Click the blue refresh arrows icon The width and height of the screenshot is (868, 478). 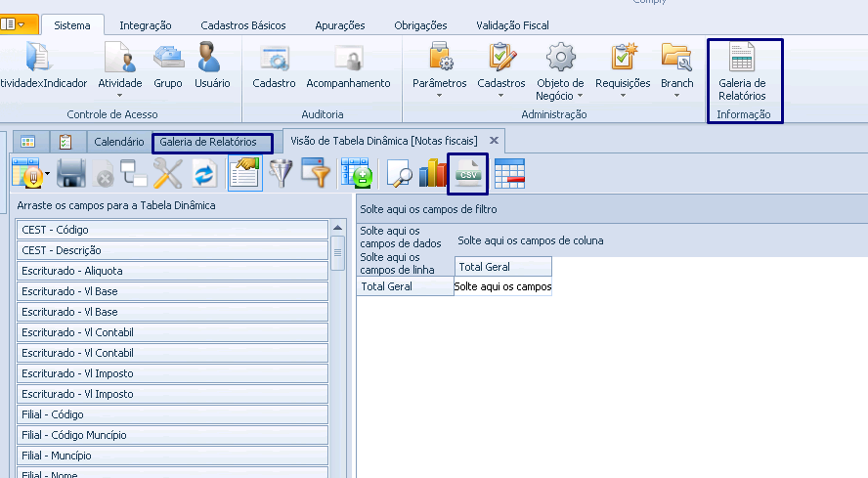[204, 173]
